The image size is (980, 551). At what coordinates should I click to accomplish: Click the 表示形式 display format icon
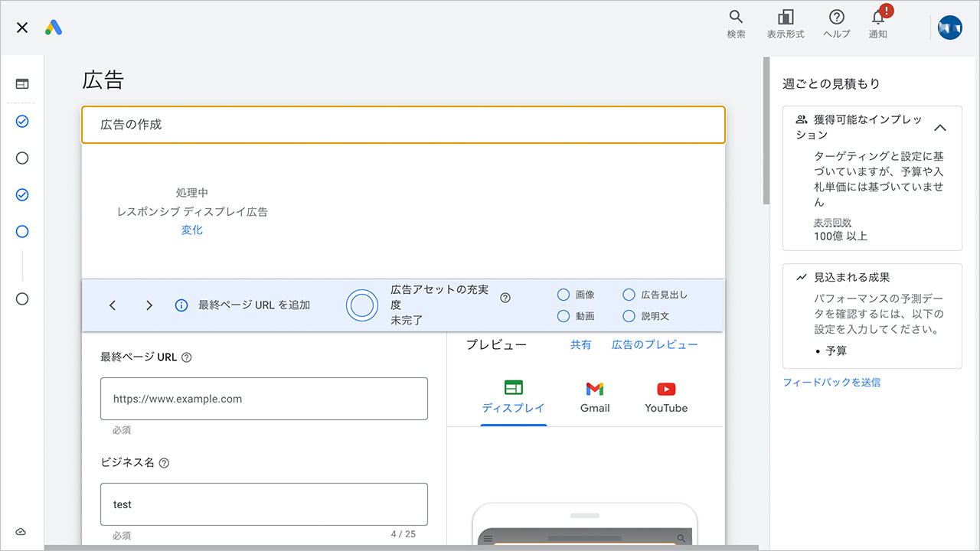(x=785, y=17)
